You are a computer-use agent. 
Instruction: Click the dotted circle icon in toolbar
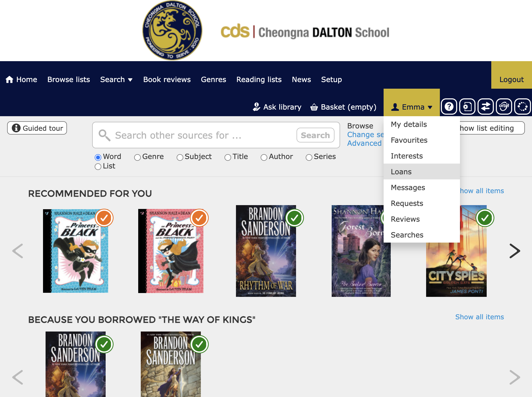522,107
